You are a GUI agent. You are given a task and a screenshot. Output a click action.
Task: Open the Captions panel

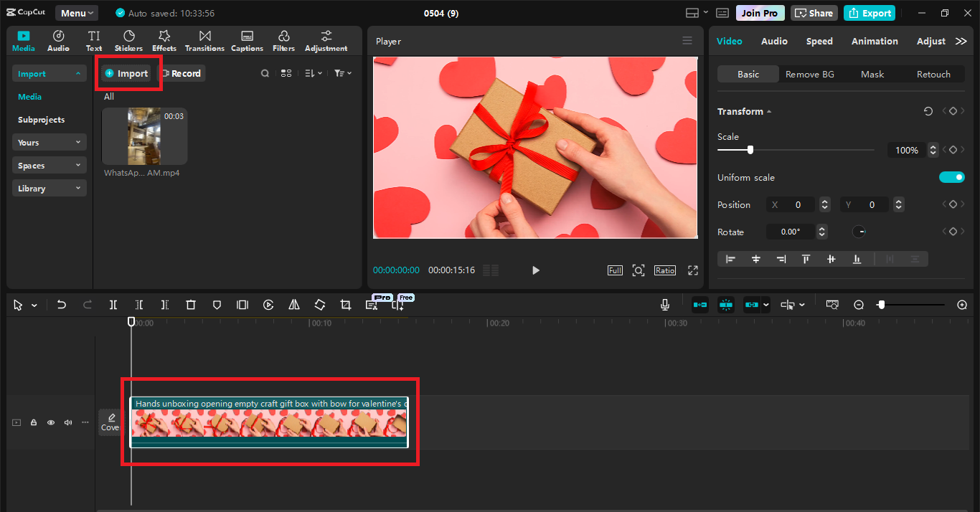pyautogui.click(x=247, y=39)
